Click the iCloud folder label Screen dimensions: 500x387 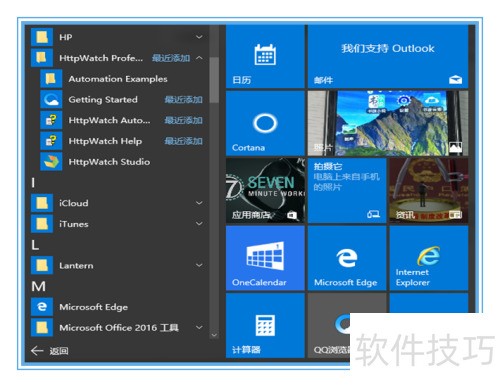(74, 203)
